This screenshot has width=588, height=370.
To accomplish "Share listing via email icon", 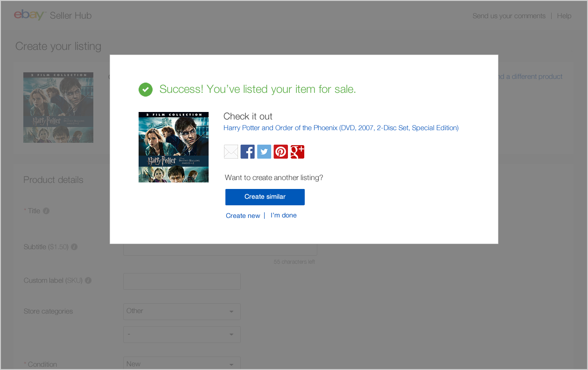I will click(231, 152).
